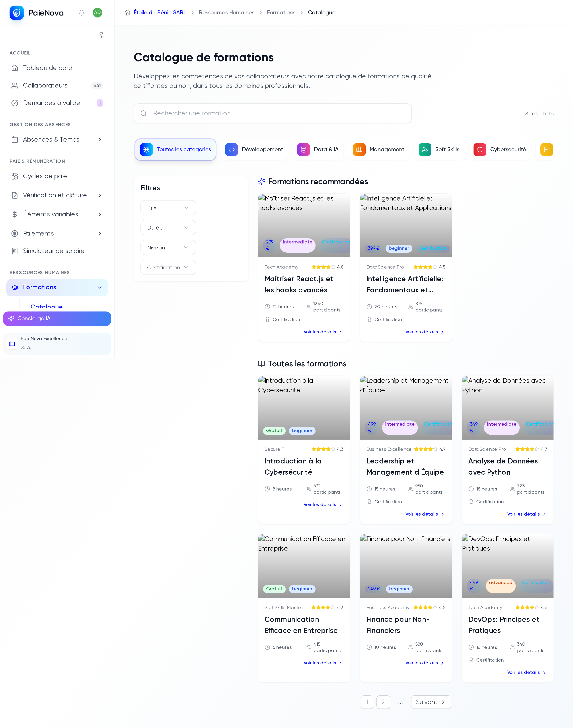Open the Certification filter dropdown
Screen dimensions: 573x728
[x=168, y=268]
